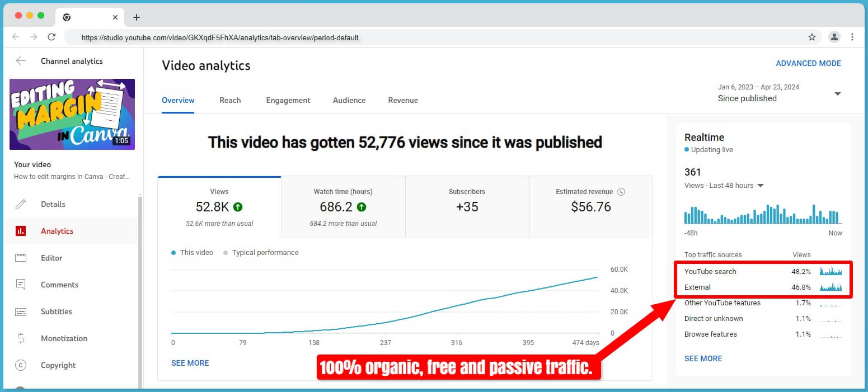Open Details via the pencil icon
The width and height of the screenshot is (868, 392).
click(x=21, y=204)
